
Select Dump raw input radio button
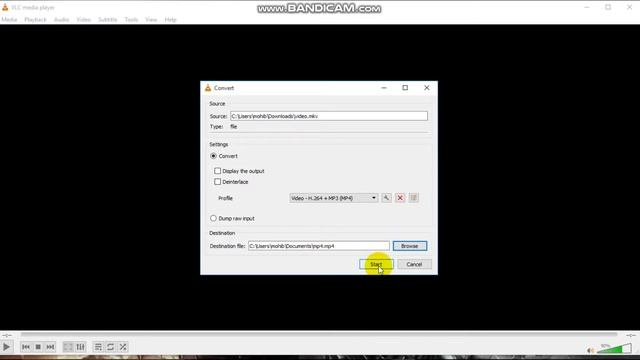[213, 218]
